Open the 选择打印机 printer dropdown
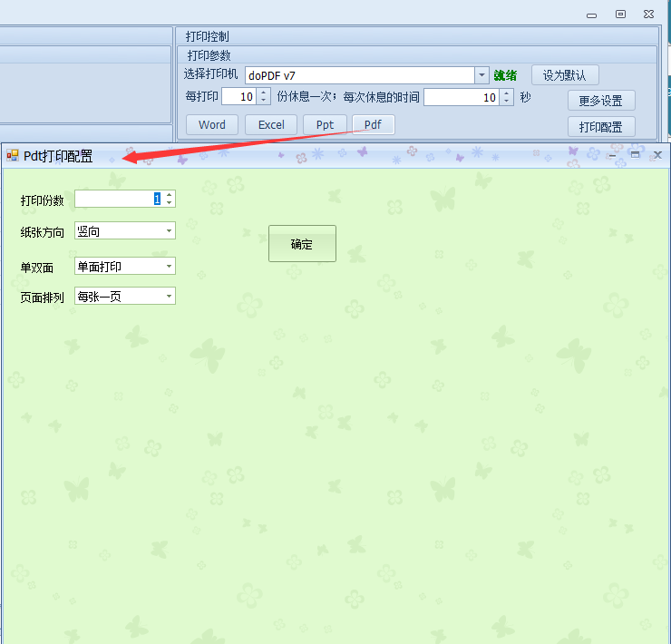Image resolution: width=671 pixels, height=644 pixels. [x=481, y=75]
